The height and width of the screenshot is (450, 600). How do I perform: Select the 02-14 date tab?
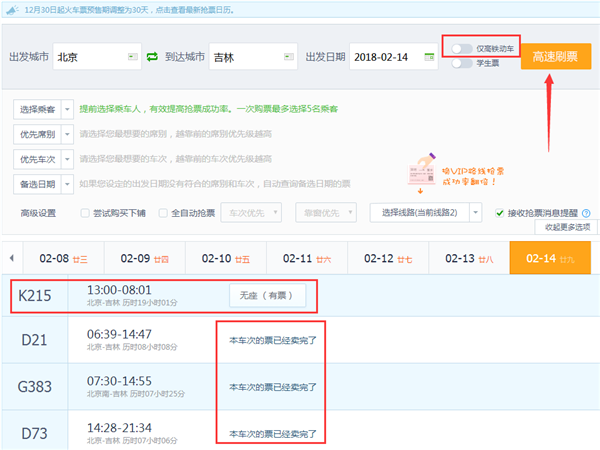click(x=550, y=258)
